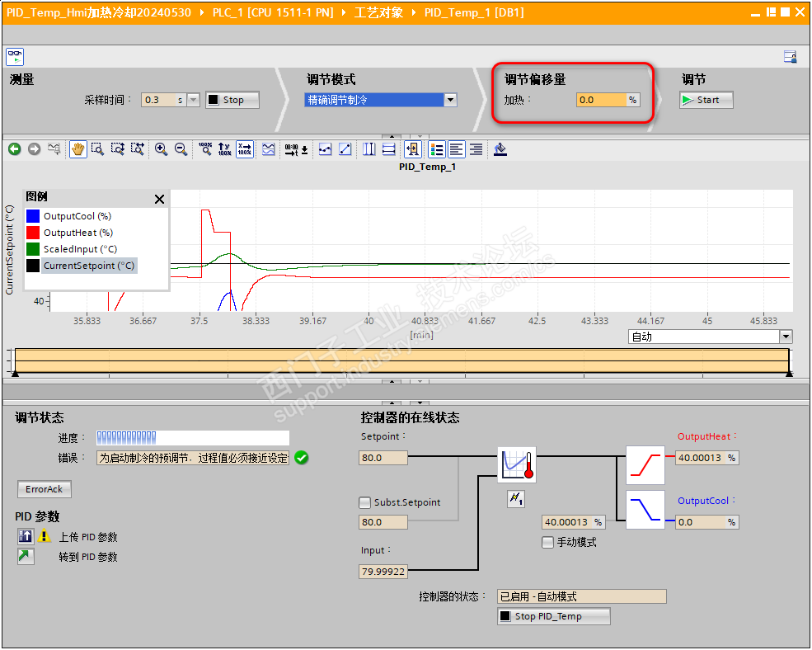This screenshot has height=650, width=812.
Task: Click the error message text field
Action: coord(193,458)
